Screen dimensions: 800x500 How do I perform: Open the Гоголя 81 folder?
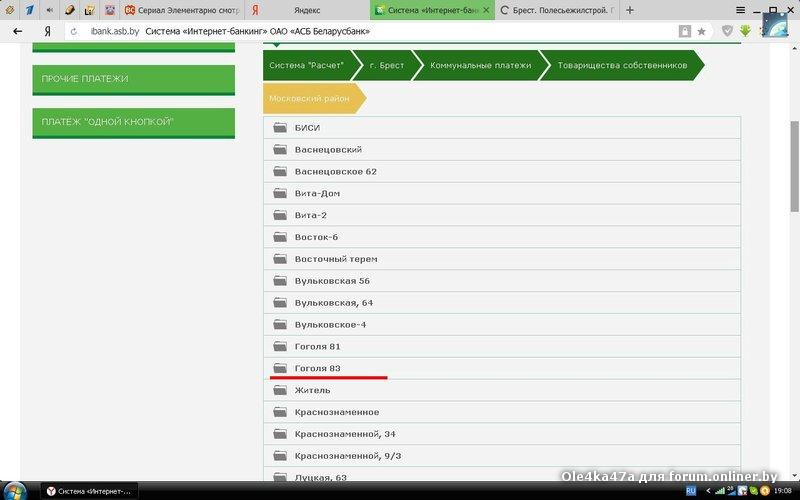pyautogui.click(x=502, y=347)
